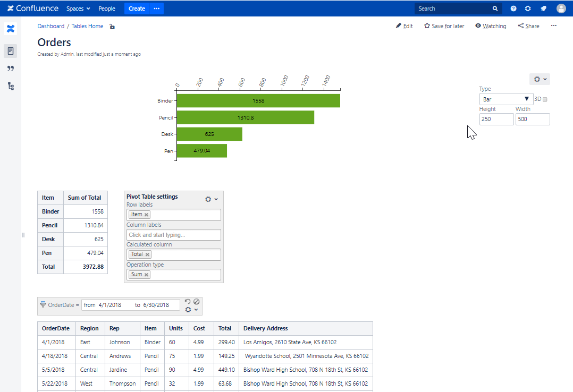Open the page tree icon in sidebar

(x=10, y=86)
